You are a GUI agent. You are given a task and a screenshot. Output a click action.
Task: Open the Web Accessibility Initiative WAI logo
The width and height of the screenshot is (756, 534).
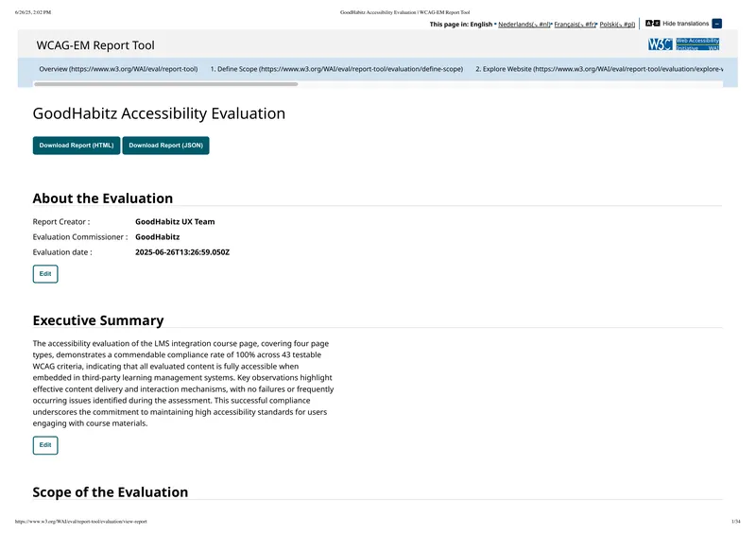pyautogui.click(x=697, y=44)
